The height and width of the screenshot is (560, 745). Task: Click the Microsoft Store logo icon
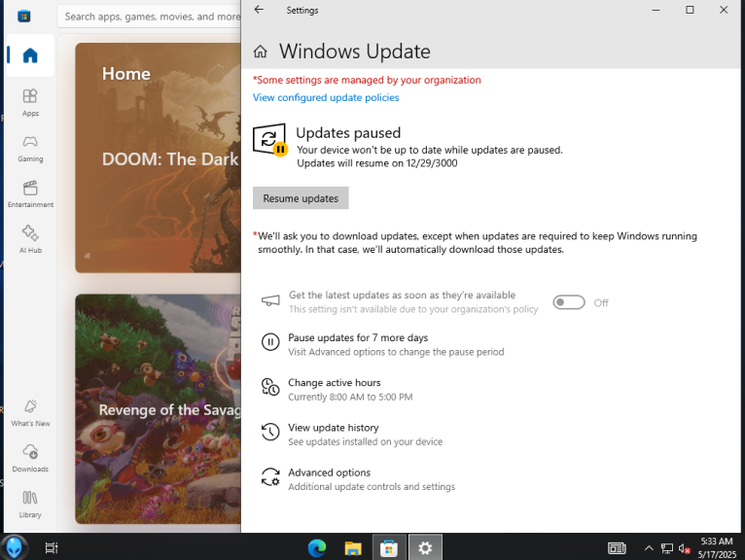click(23, 17)
